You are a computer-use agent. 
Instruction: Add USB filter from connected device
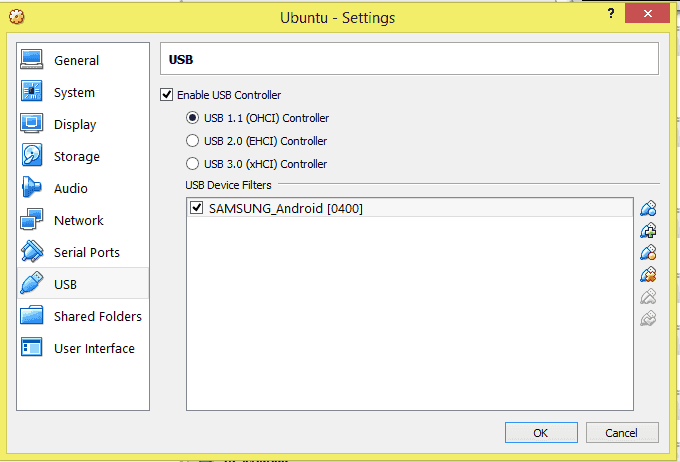coord(648,230)
